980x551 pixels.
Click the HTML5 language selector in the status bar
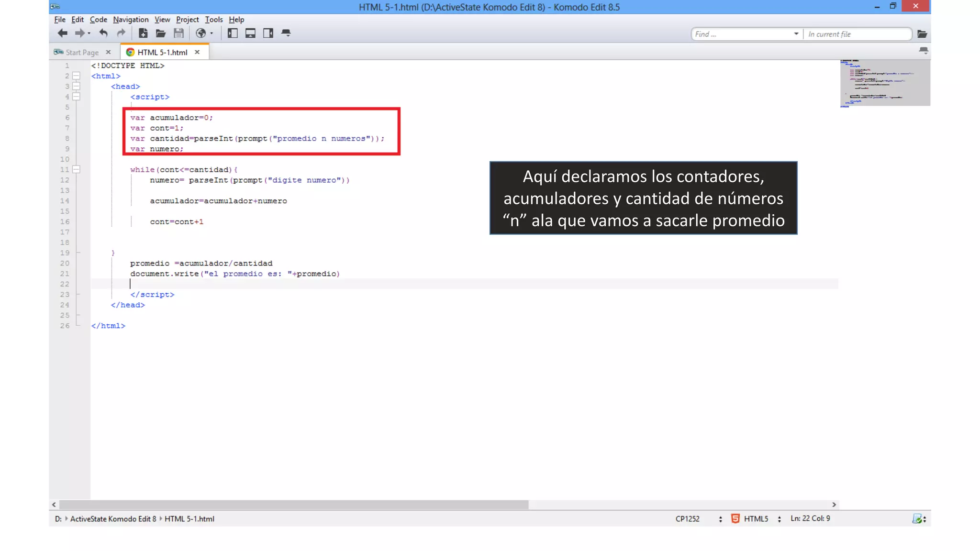point(756,518)
